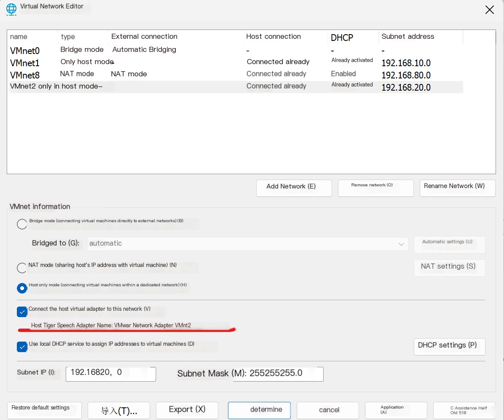Click the DHCP column header

(353, 37)
